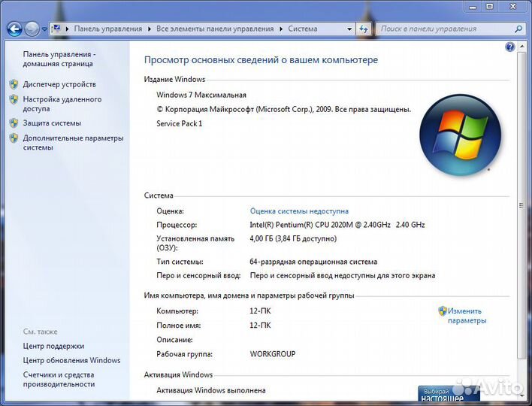Click Изменить параметры link

click(x=467, y=316)
